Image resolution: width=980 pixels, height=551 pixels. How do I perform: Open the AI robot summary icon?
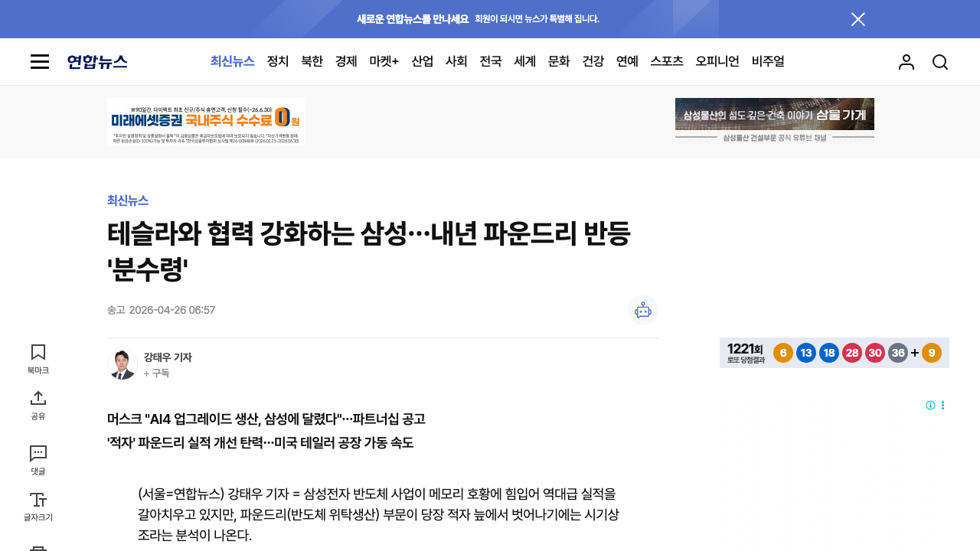coord(643,310)
